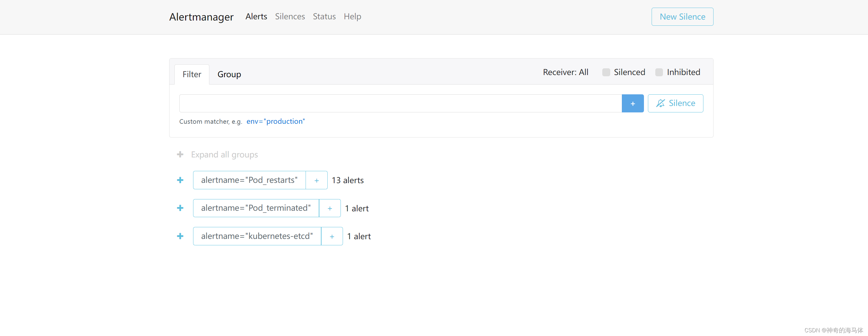
Task: Toggle the Silenced checkbox
Action: (606, 72)
